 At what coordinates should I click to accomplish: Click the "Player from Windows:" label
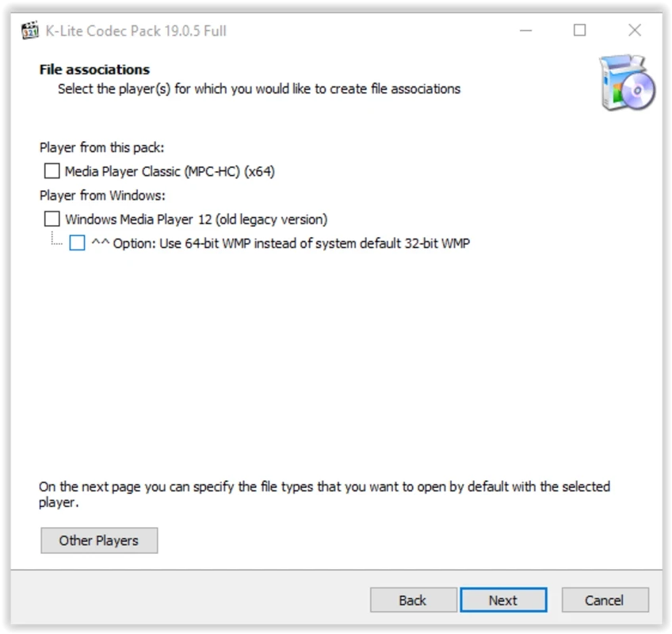pos(102,195)
